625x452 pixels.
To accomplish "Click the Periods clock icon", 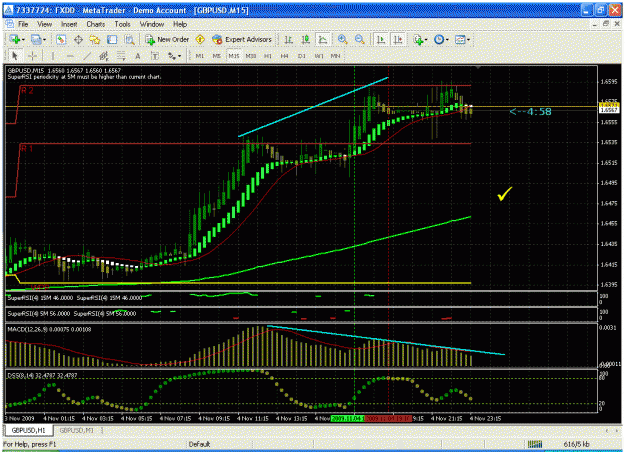I will tap(439, 39).
